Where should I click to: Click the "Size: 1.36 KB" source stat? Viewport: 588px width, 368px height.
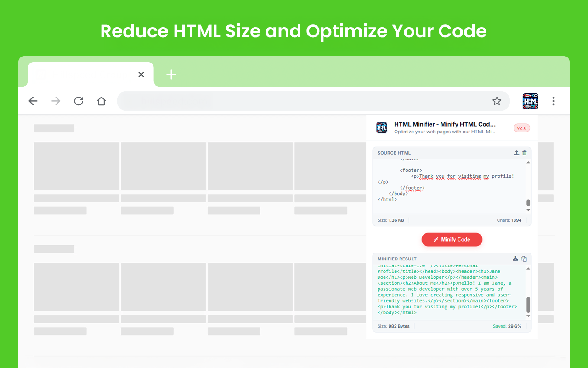[x=391, y=220]
